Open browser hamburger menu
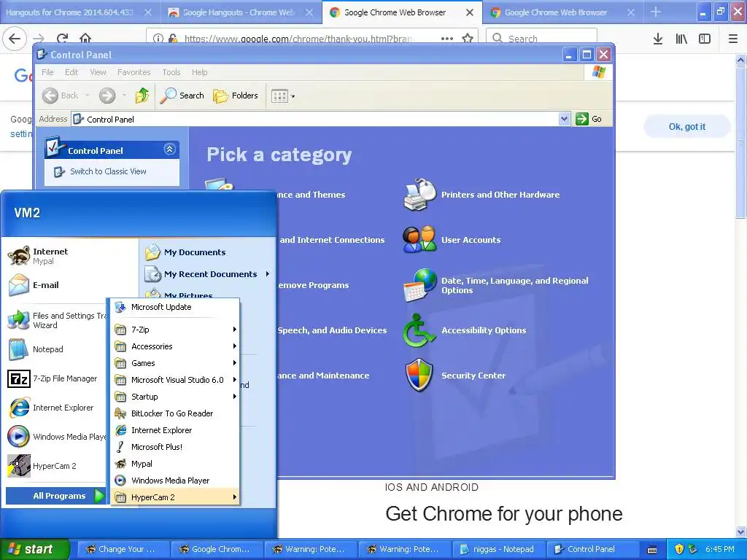This screenshot has width=747, height=560. tap(733, 39)
